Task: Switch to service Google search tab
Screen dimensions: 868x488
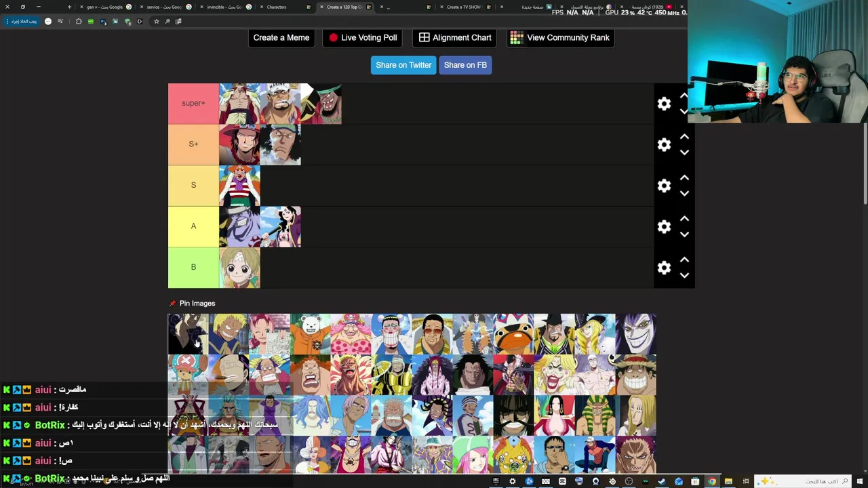Action: pyautogui.click(x=165, y=7)
